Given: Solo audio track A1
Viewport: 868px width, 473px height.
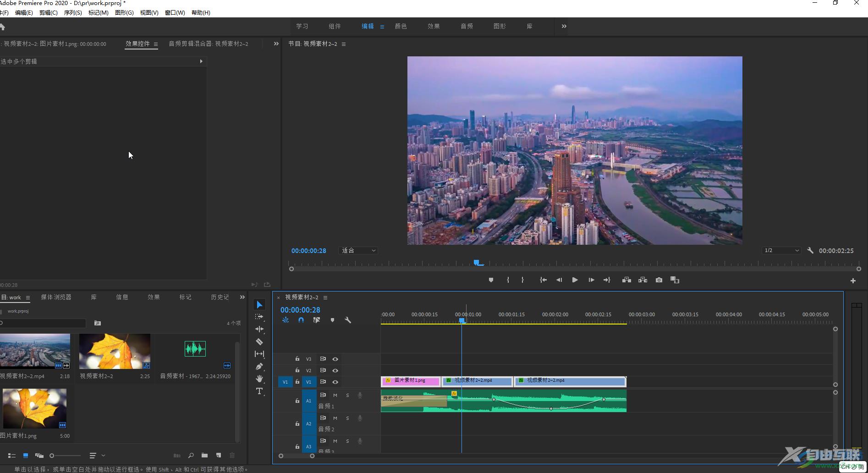Looking at the screenshot, I should tap(347, 395).
